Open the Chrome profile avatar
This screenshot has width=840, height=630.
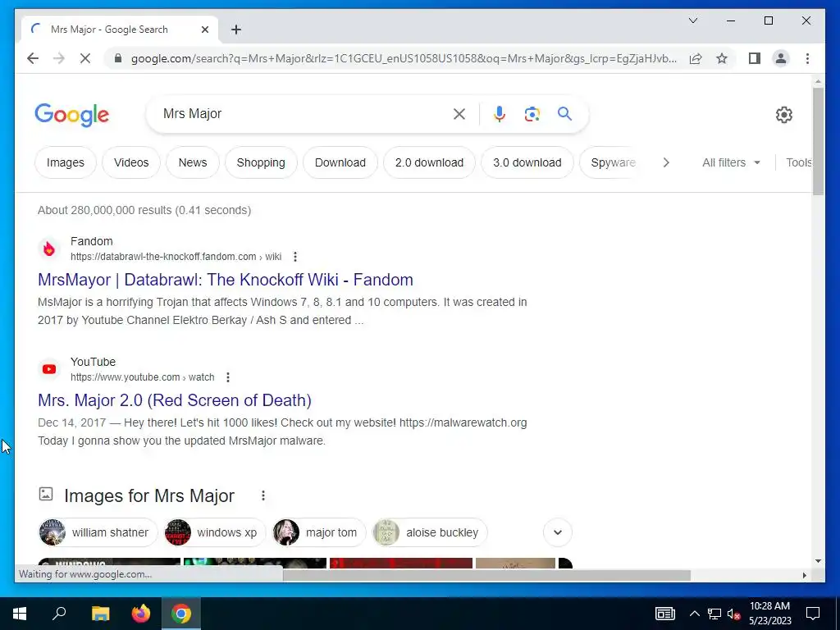click(781, 58)
